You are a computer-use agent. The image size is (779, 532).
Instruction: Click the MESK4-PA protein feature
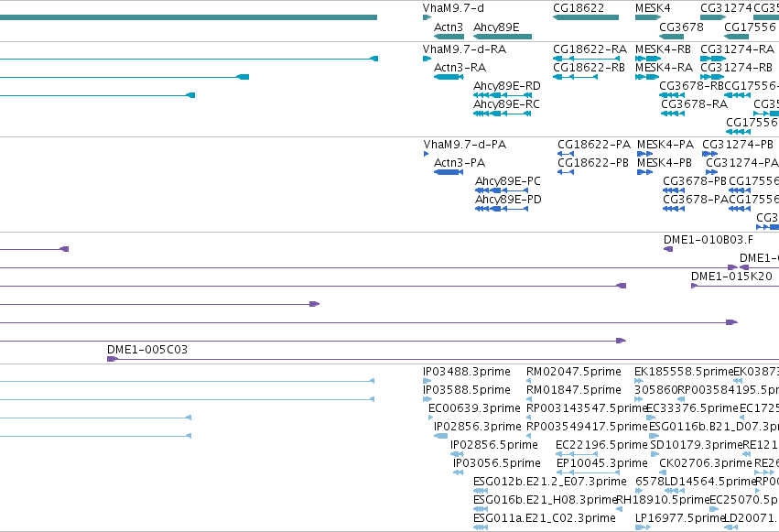pos(644,154)
